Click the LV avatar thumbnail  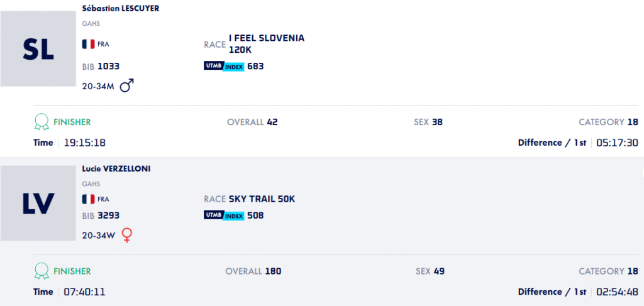[38, 203]
